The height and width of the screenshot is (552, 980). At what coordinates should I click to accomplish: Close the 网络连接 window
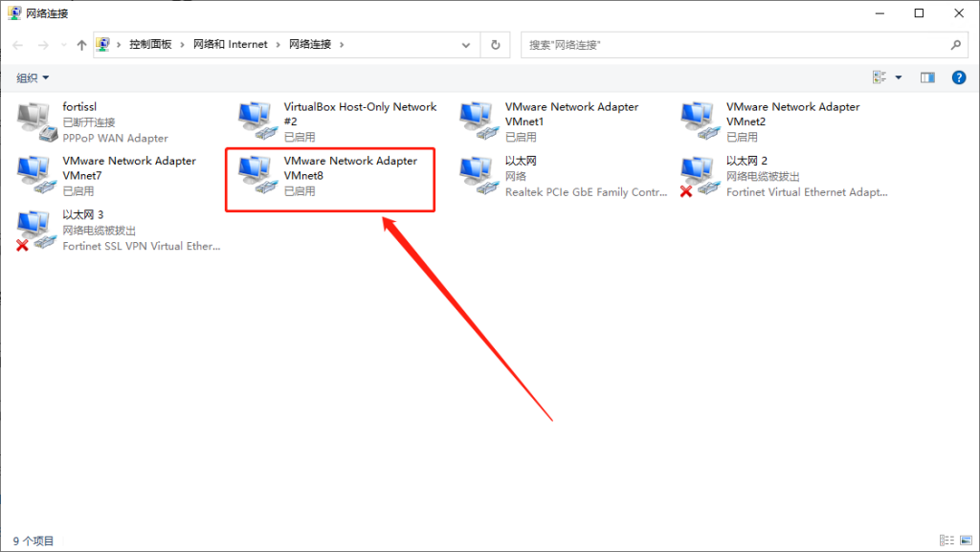tap(959, 13)
